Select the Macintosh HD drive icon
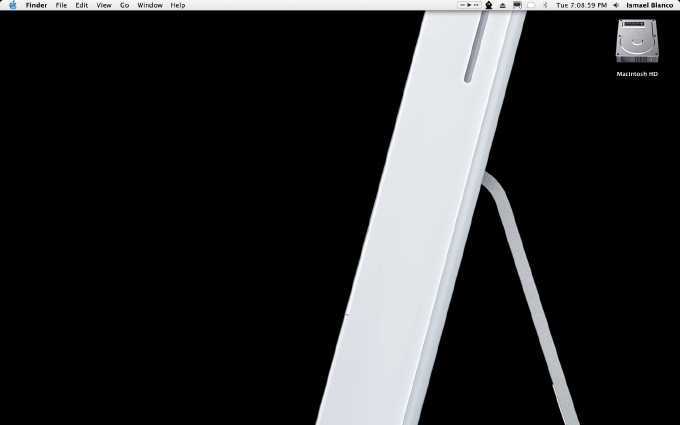Image resolution: width=680 pixels, height=425 pixels. pos(637,42)
